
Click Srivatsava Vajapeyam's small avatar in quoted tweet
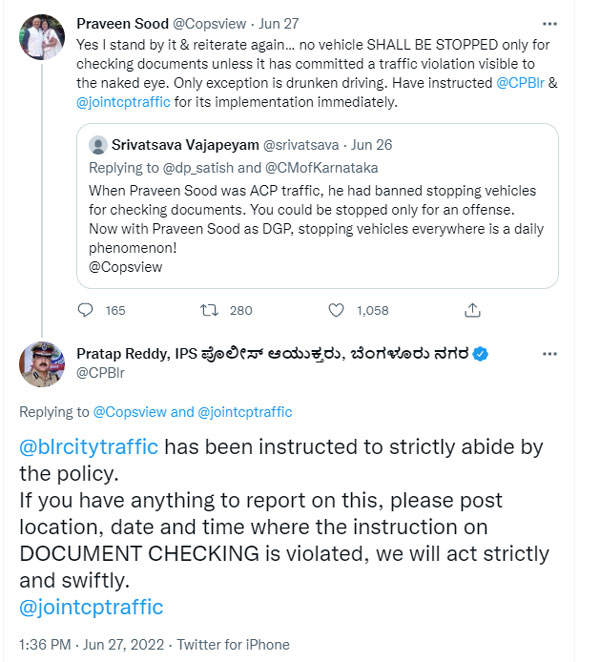pyautogui.click(x=98, y=146)
